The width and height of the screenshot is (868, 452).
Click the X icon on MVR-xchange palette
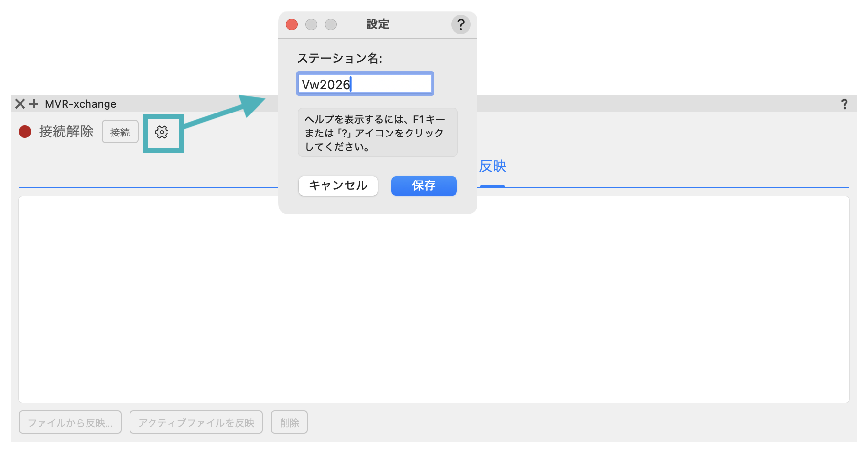[x=20, y=104]
